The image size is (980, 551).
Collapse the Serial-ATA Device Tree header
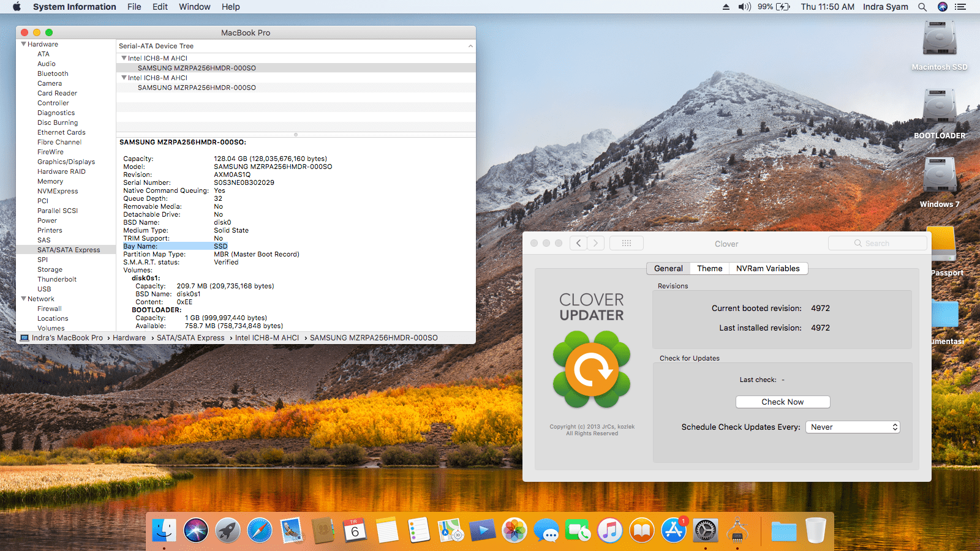click(470, 46)
